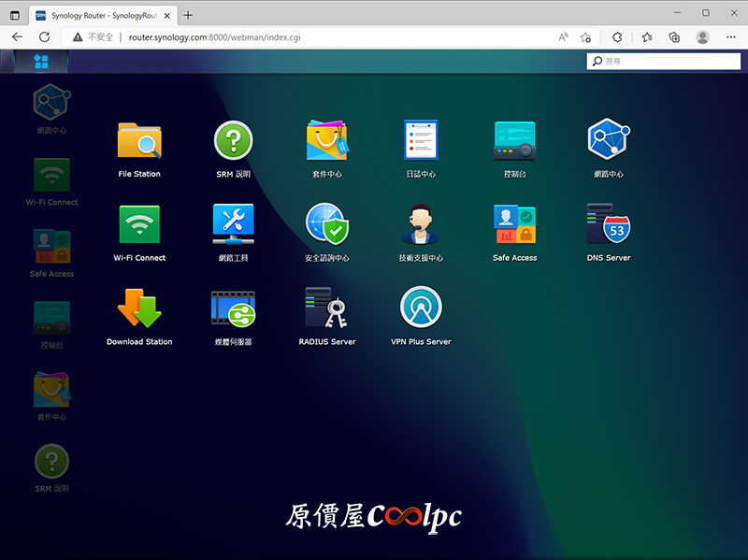748x560 pixels.
Task: Open 網路中心 from the app grid
Action: [x=609, y=150]
